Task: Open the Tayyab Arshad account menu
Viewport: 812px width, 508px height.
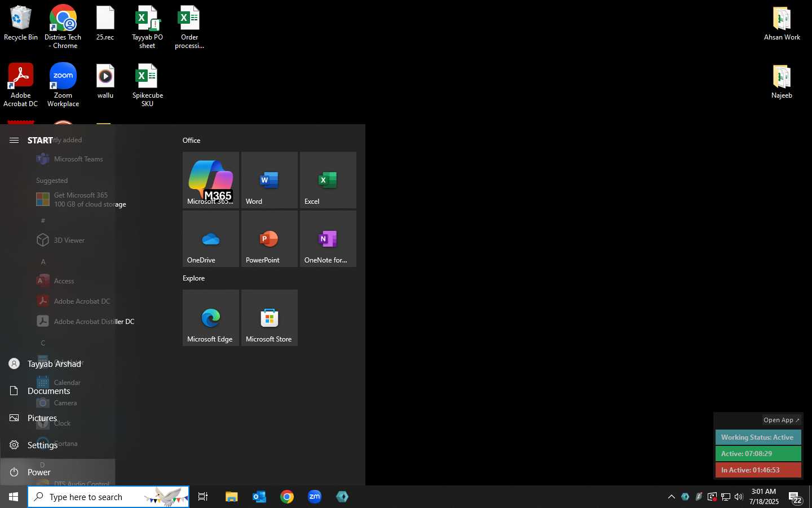Action: tap(58, 364)
